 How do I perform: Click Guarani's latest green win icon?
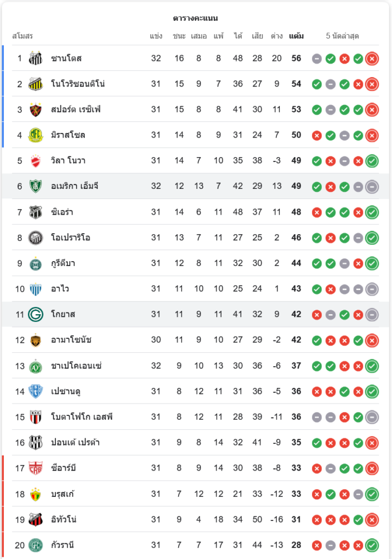coord(372,545)
